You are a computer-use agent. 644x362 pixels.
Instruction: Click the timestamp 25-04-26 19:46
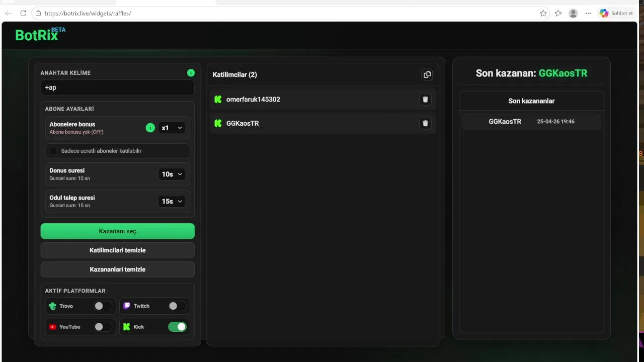point(556,122)
